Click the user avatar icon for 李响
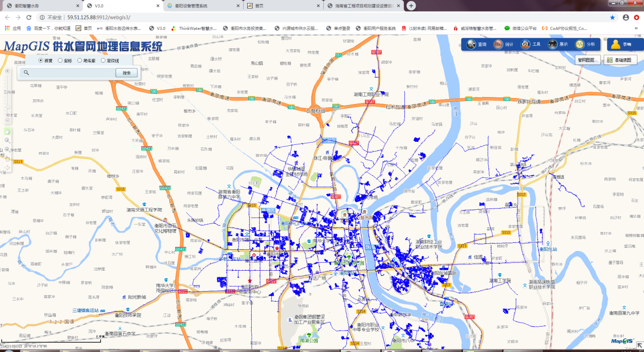This screenshot has width=644, height=352. point(616,44)
